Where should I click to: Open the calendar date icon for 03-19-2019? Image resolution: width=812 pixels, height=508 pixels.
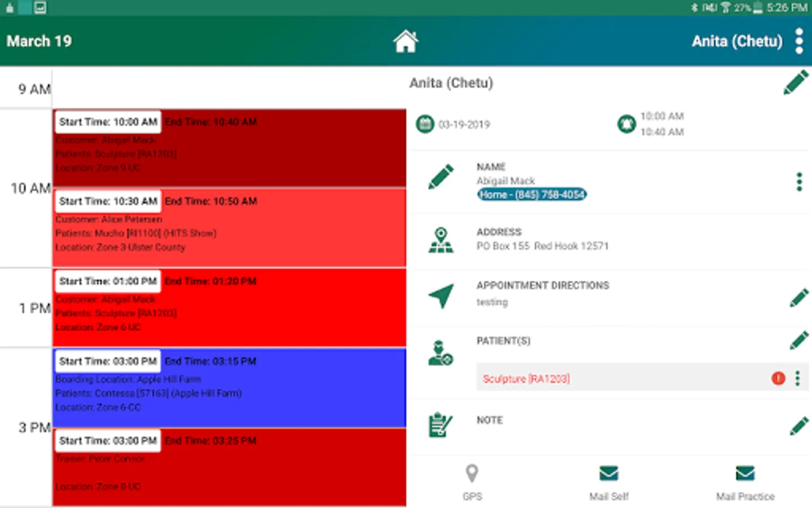coord(425,124)
